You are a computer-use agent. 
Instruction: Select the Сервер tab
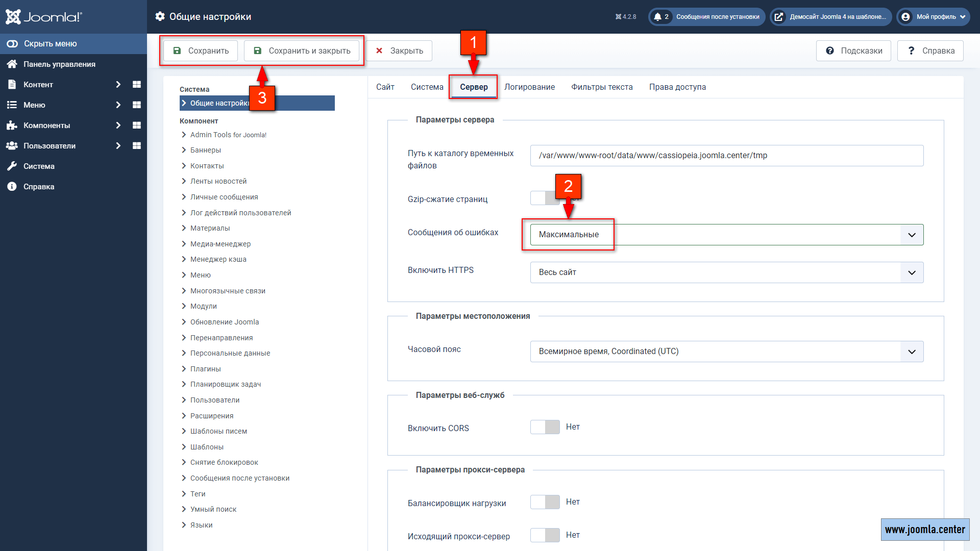(x=474, y=87)
